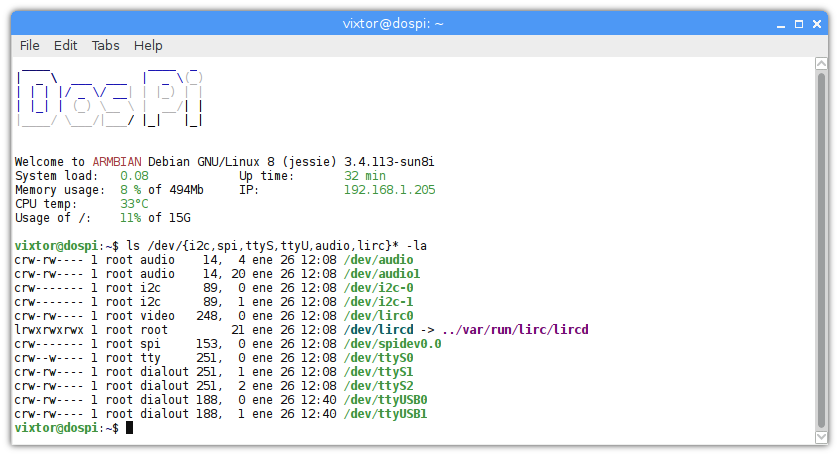Click the /dev/i2c-1 entry
Viewport: 840px width, 456px height.
pos(379,302)
